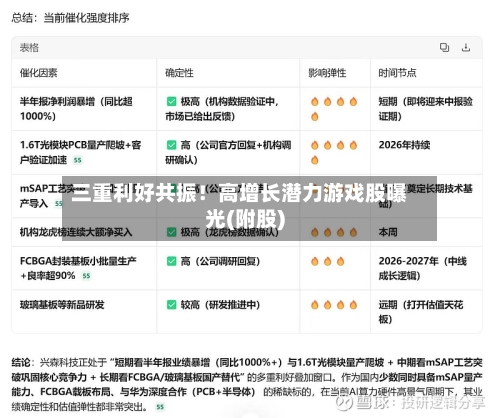Click the citation badge after 良率超90%
The width and height of the screenshot is (500, 418).
(x=86, y=276)
